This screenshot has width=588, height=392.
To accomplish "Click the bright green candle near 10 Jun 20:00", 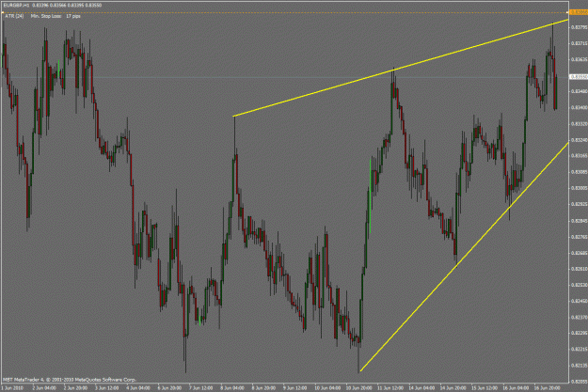I will (371, 196).
